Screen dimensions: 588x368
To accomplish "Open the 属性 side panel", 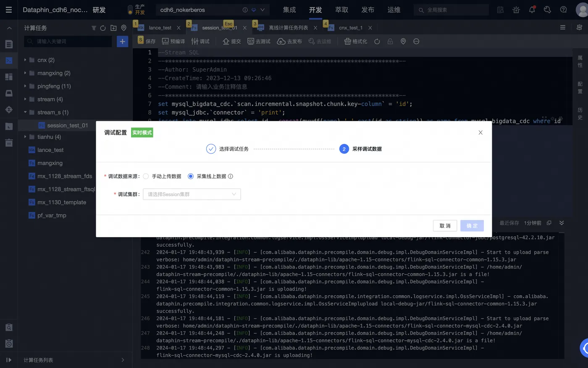I will [x=580, y=61].
